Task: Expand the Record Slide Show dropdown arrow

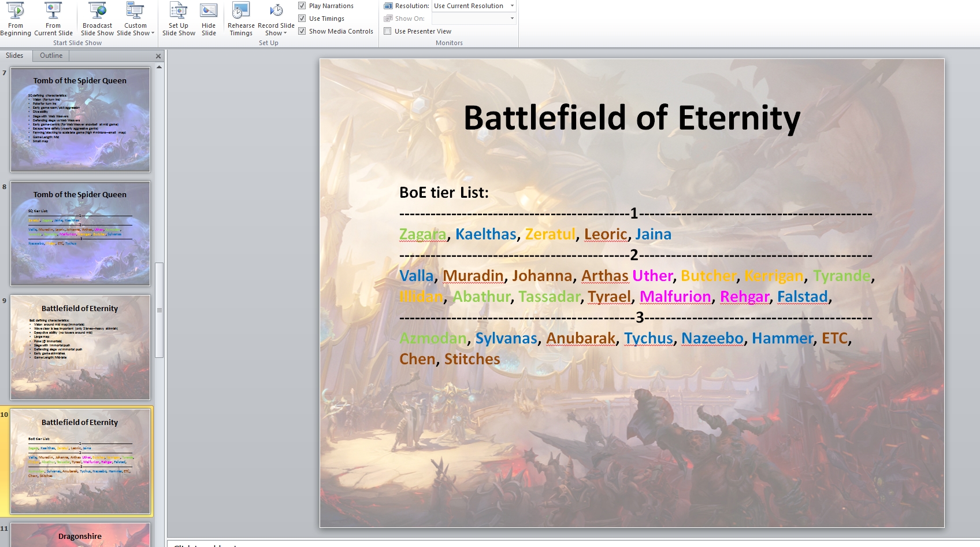Action: 285,33
